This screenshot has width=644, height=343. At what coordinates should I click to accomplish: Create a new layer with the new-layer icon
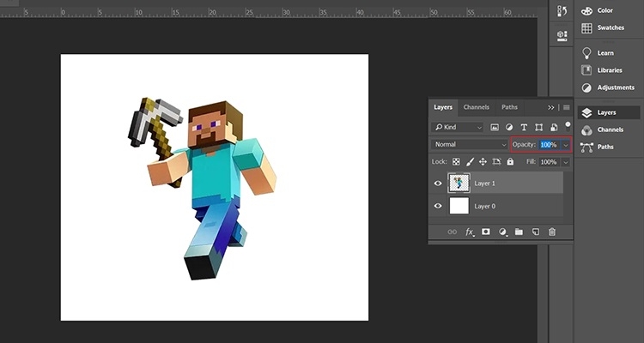535,232
